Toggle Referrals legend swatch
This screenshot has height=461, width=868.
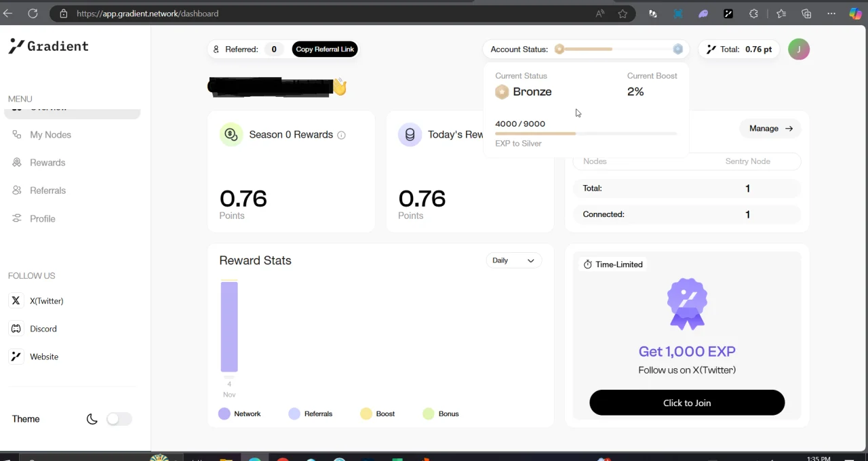[x=294, y=414]
